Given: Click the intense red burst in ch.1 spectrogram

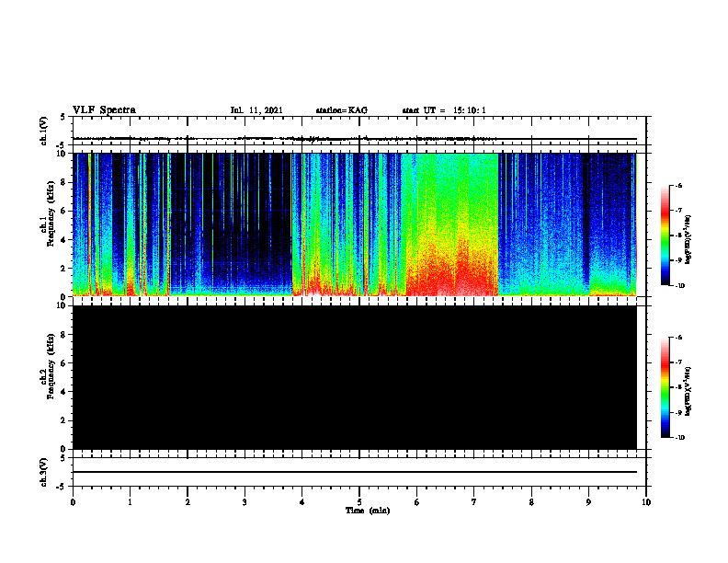Looking at the screenshot, I should click(x=452, y=270).
